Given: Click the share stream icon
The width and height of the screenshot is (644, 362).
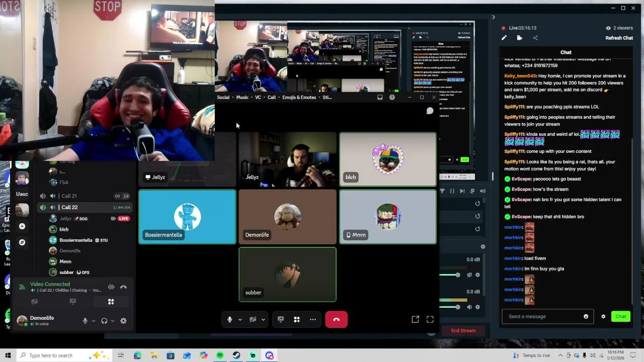Looking at the screenshot, I should (535, 38).
